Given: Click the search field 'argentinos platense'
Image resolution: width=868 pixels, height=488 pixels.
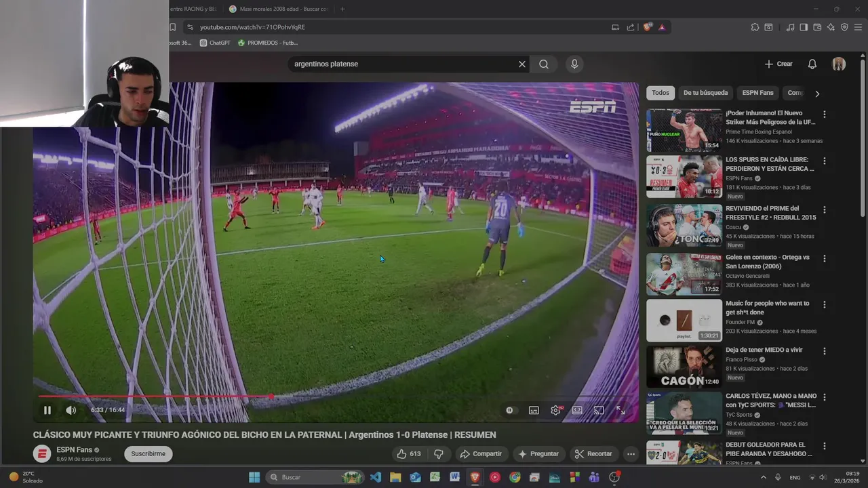Looking at the screenshot, I should [x=403, y=64].
